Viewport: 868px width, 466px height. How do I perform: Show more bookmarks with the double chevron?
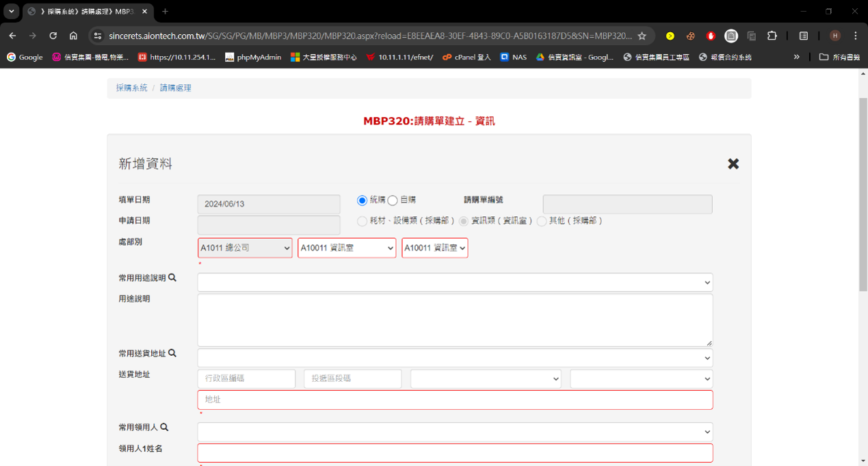click(x=796, y=57)
